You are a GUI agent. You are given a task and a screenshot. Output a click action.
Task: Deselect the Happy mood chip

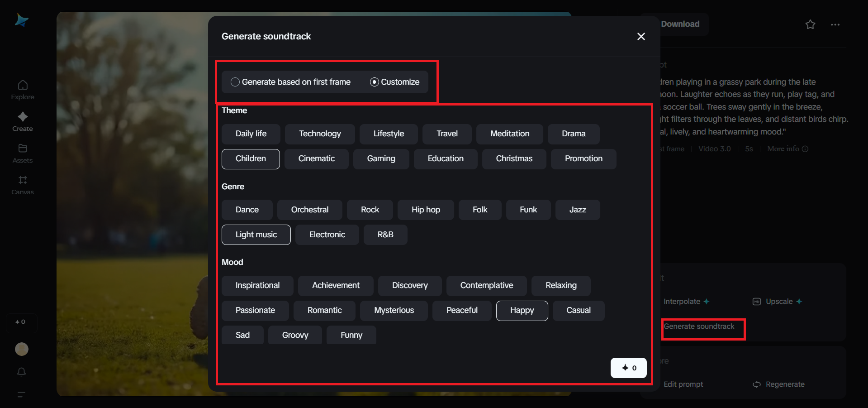522,311
